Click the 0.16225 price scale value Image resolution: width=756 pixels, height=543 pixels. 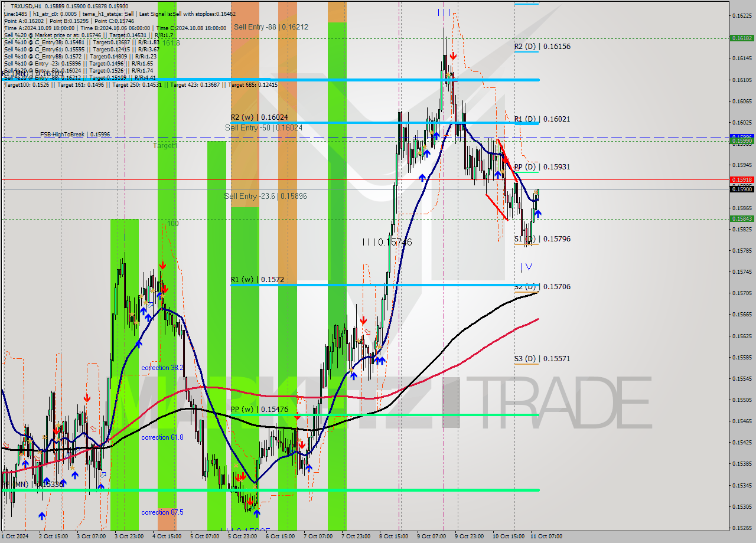pos(742,15)
